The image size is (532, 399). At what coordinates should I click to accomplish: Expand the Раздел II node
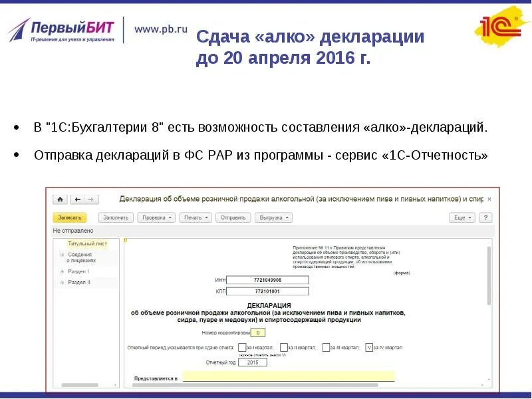[x=62, y=282]
